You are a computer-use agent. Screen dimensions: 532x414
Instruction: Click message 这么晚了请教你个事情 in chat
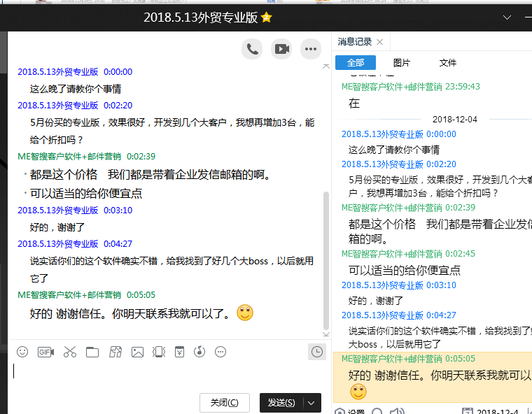tap(76, 89)
